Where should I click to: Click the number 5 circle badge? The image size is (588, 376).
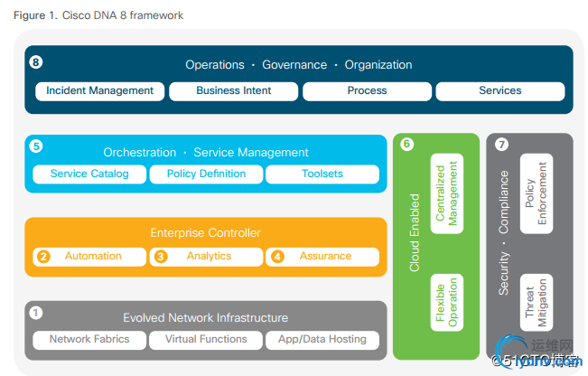click(x=36, y=146)
